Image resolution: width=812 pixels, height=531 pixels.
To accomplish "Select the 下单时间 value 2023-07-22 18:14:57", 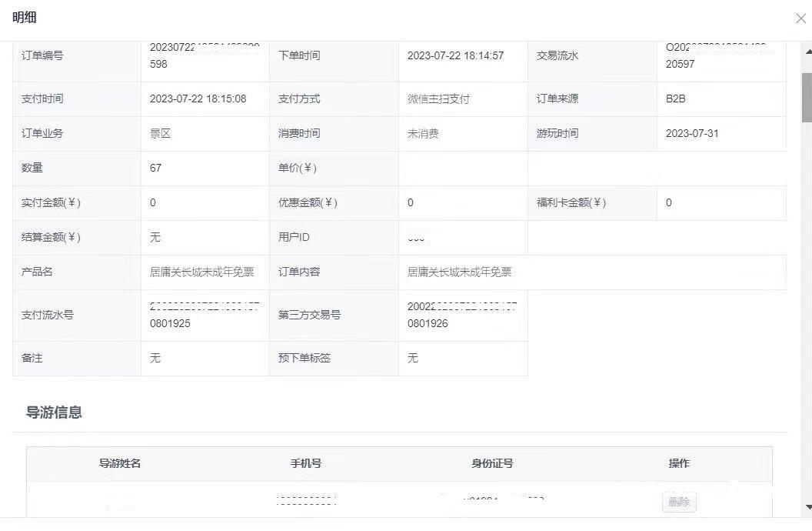I will pyautogui.click(x=455, y=55).
